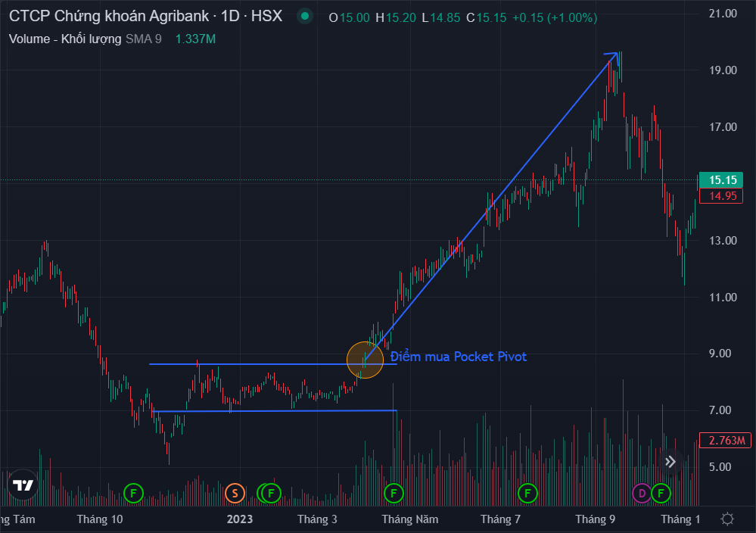Viewport: 756px width, 533px height.
Task: Click the red price label 14.95
Action: tap(722, 196)
